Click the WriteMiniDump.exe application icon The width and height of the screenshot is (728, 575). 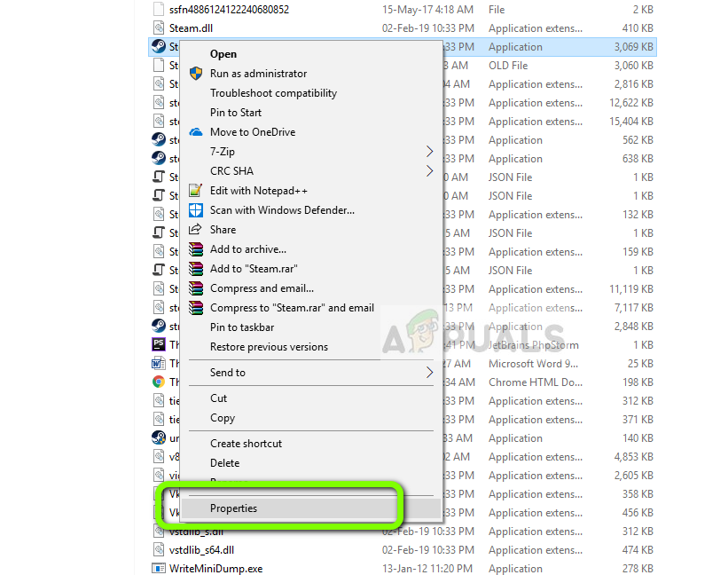[x=159, y=569]
